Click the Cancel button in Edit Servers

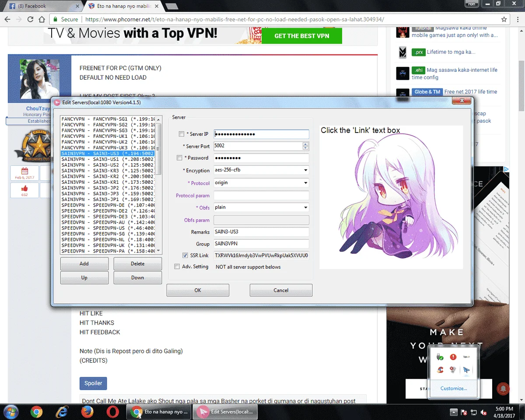click(x=281, y=290)
